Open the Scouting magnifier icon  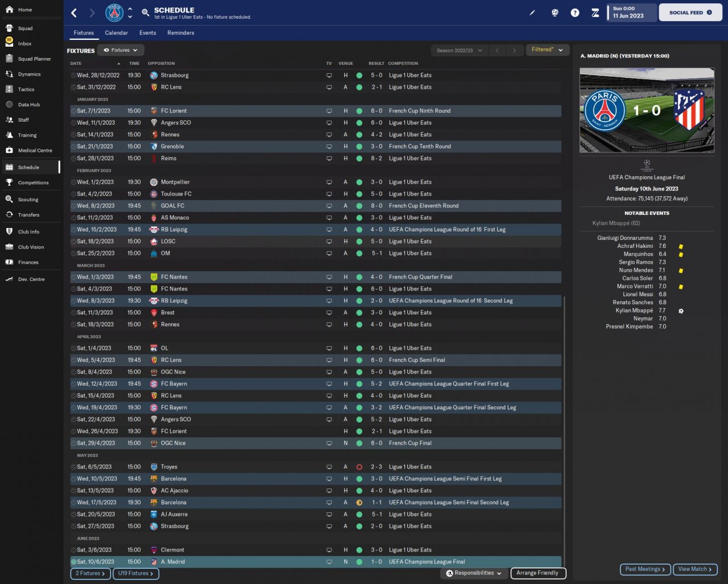pyautogui.click(x=9, y=200)
